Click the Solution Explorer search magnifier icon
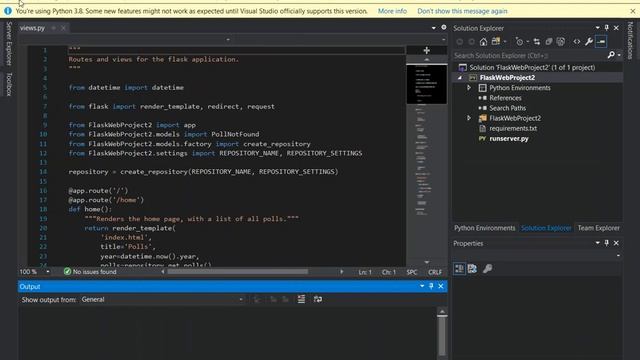The height and width of the screenshot is (360, 640). (x=611, y=55)
